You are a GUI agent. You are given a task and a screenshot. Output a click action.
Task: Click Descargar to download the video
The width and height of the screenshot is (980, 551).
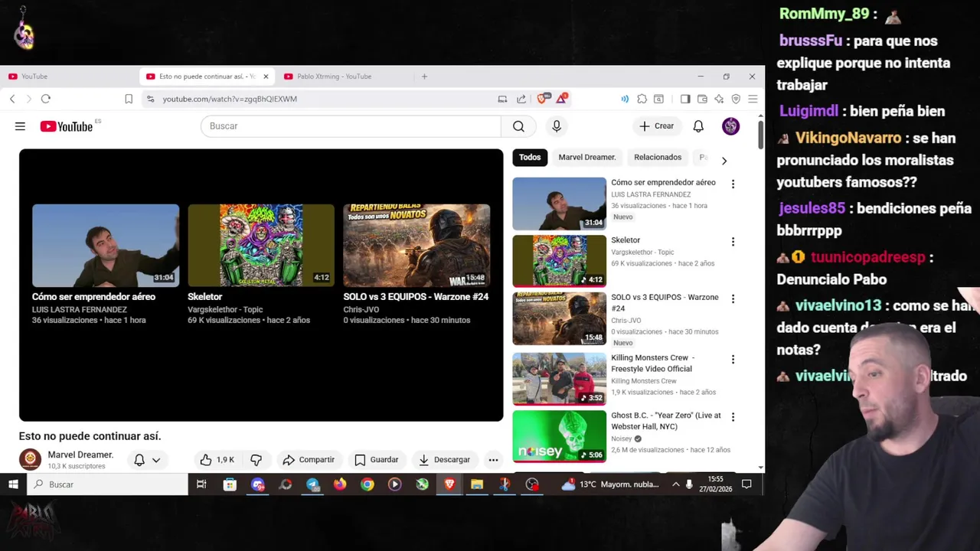[x=444, y=460]
